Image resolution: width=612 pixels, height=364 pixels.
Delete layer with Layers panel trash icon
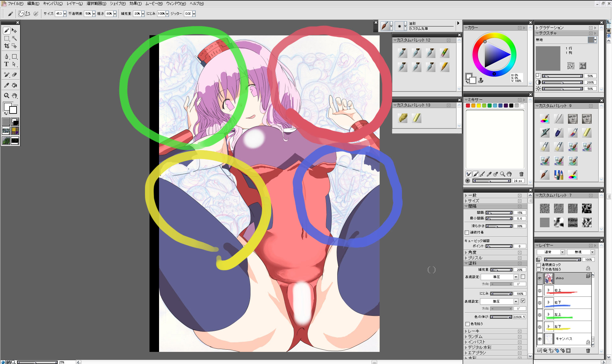point(588,351)
